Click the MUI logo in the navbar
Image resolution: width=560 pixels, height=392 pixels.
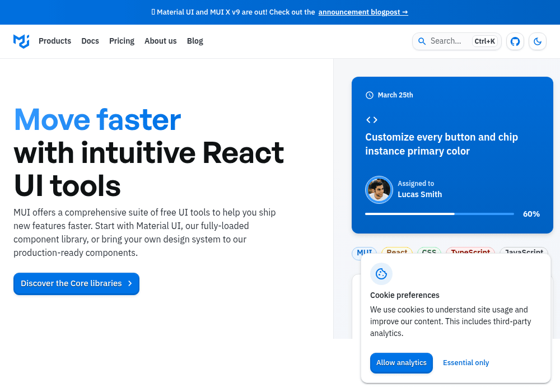click(x=21, y=41)
